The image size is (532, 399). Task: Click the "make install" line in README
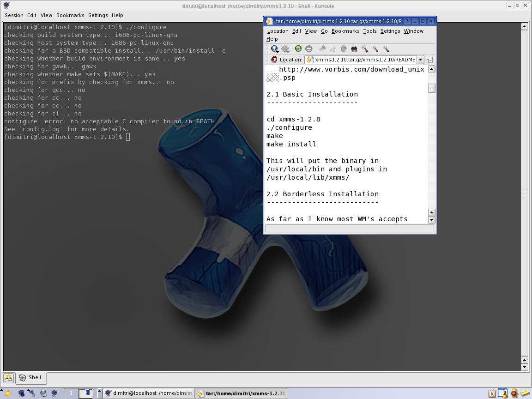point(291,144)
